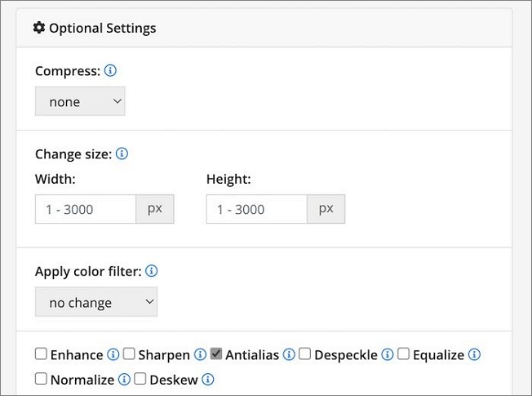Enable the Deskew checkbox
This screenshot has width=532, height=396.
tap(140, 379)
